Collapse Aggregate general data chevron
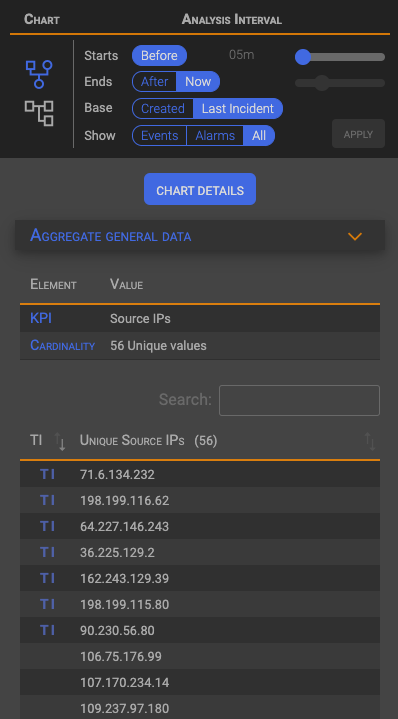This screenshot has height=719, width=398. pos(355,237)
